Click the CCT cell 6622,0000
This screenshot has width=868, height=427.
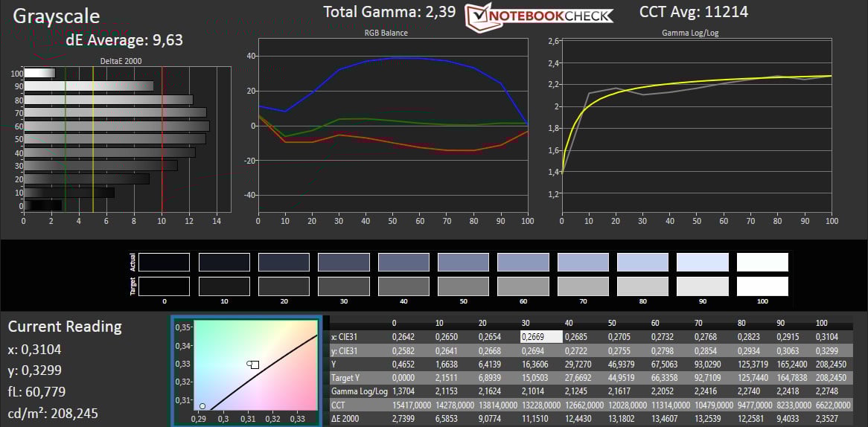(835, 405)
